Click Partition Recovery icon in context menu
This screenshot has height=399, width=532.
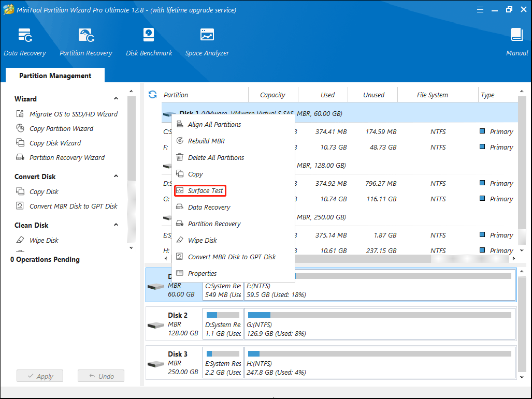pos(180,224)
